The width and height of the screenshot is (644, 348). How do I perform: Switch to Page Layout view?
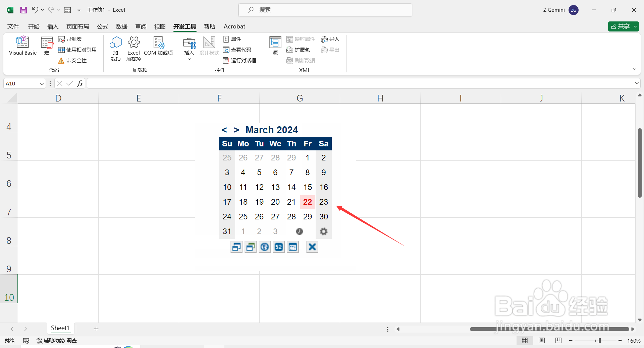542,341
